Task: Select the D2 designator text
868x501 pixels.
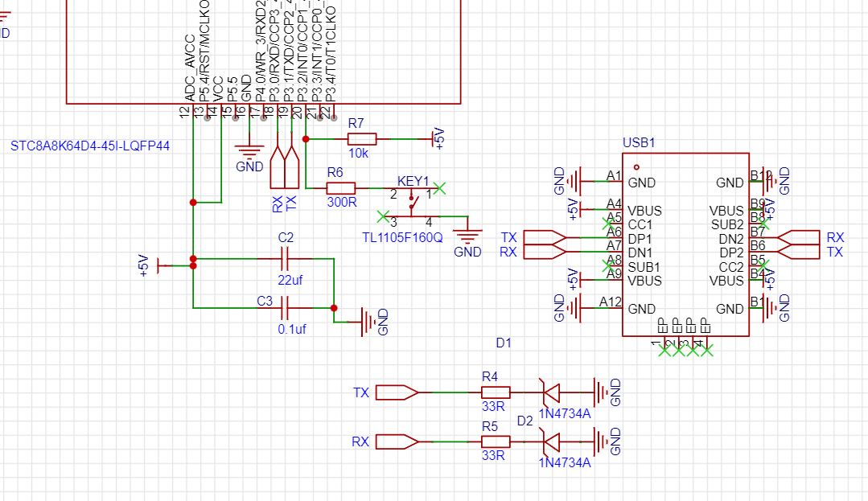Action: [525, 421]
